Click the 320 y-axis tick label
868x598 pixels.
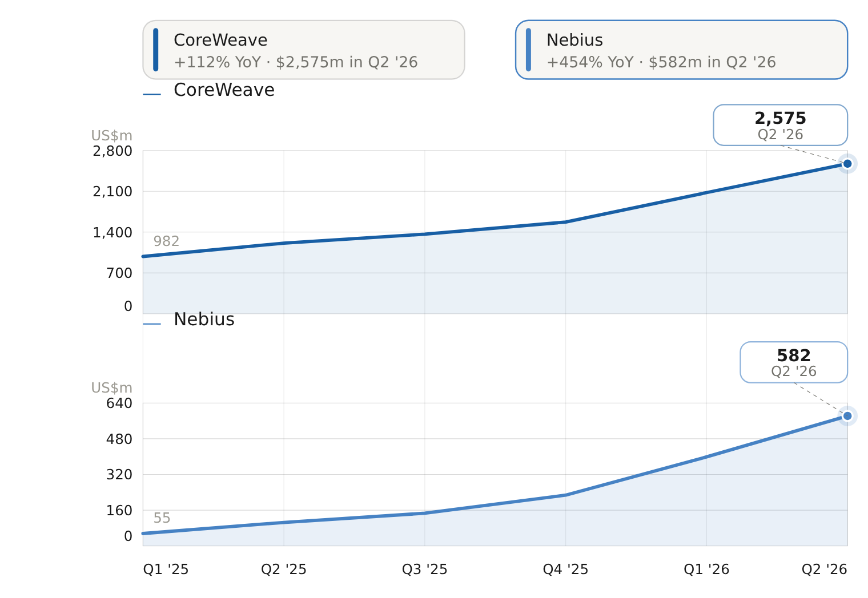[119, 475]
